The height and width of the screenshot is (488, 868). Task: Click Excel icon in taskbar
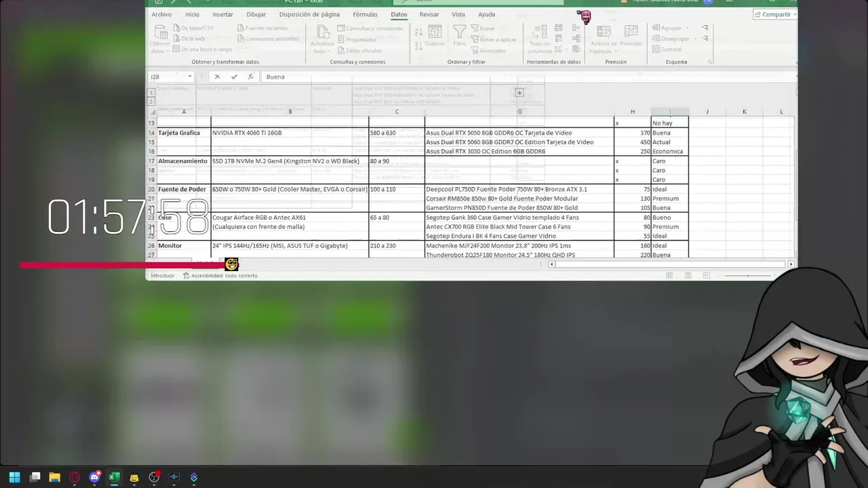(x=114, y=477)
